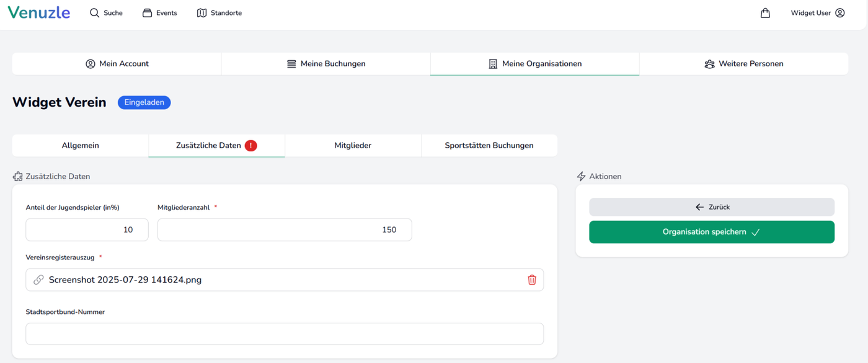Switch to the Allgemein sub-tab

[x=81, y=145]
